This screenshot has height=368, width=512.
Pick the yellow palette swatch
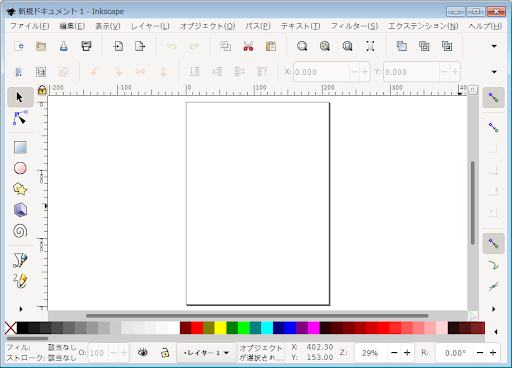point(220,328)
